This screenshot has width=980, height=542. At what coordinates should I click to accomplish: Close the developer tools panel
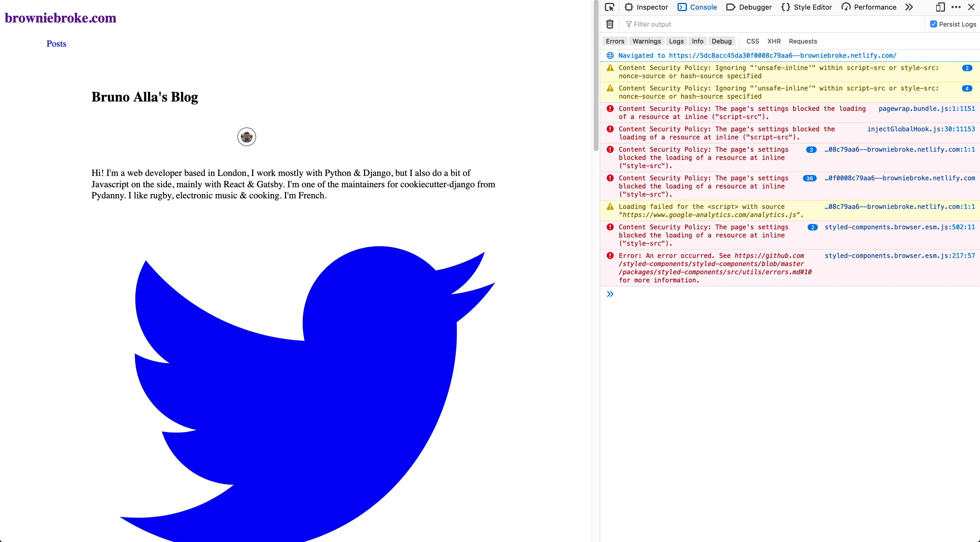[x=971, y=7]
